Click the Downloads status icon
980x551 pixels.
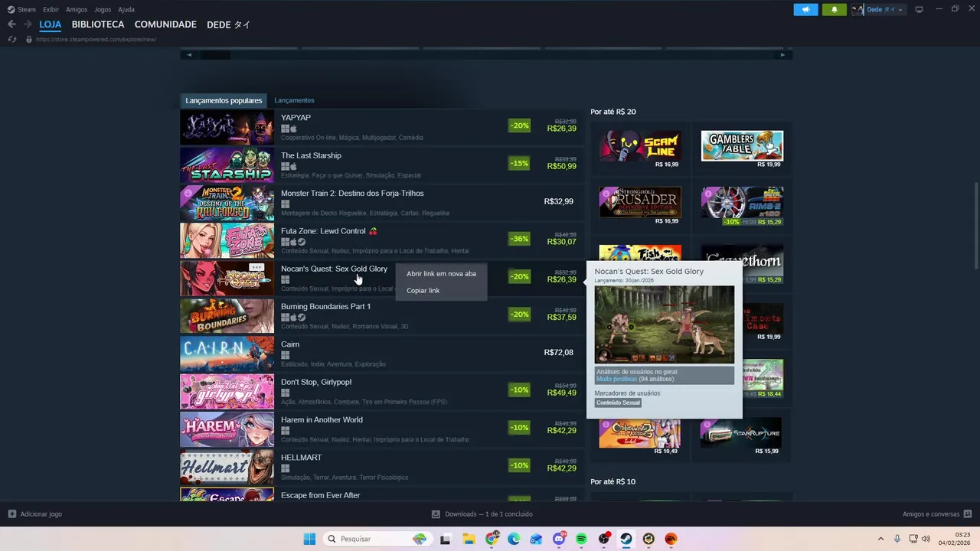pos(436,514)
